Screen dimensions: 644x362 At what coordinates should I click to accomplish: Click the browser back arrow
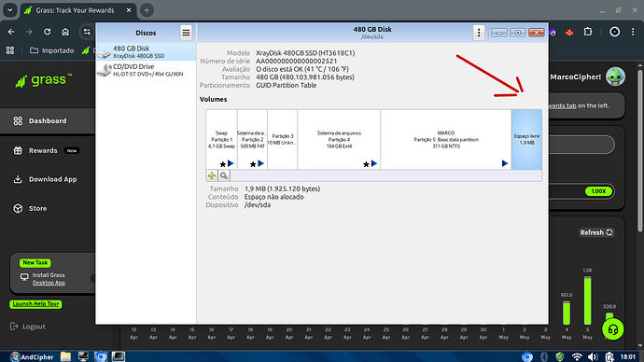click(11, 32)
